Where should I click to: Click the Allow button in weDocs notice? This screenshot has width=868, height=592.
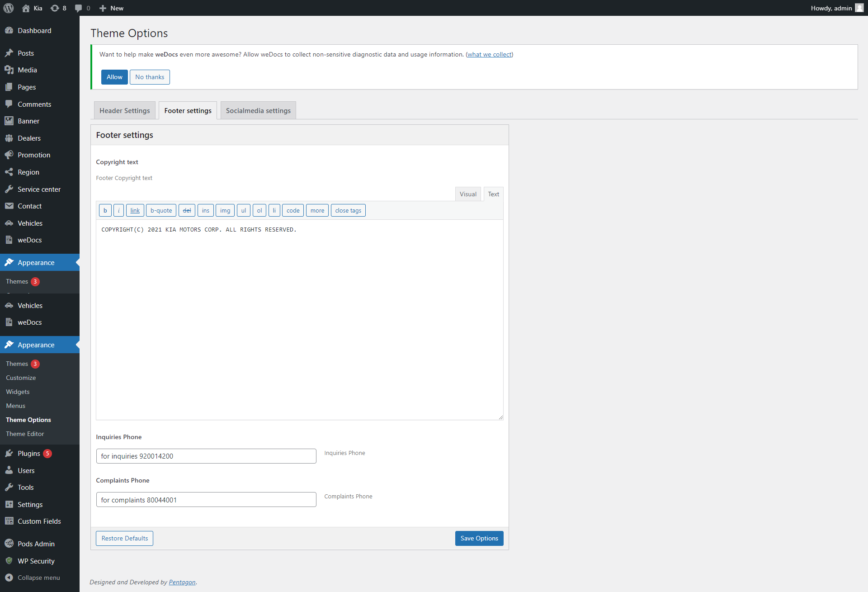click(114, 77)
